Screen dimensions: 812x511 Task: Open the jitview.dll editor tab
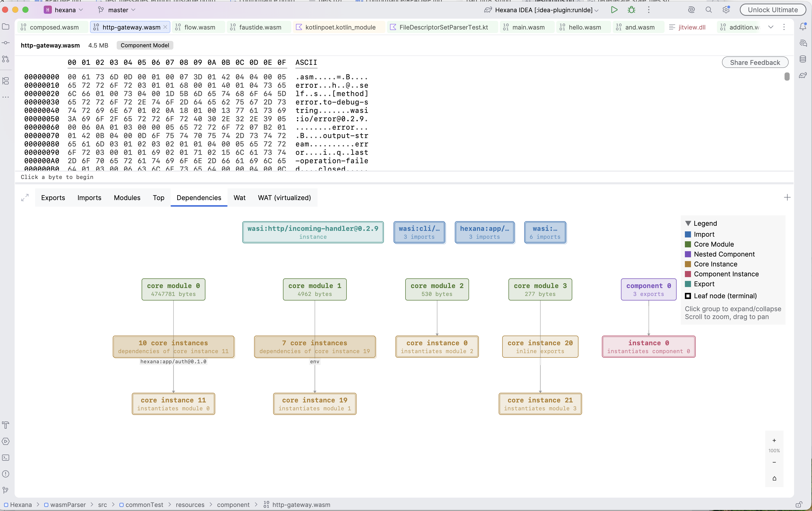pyautogui.click(x=688, y=27)
